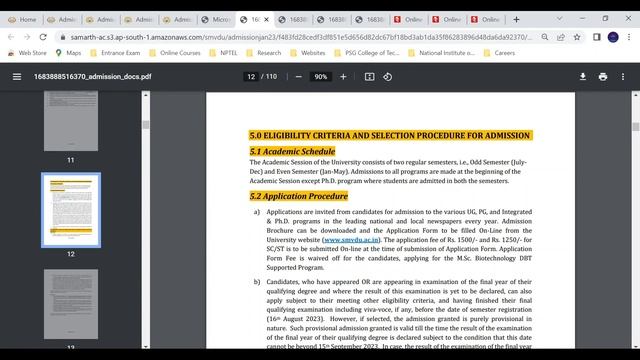Minimize the browser window
Screen dimensions: 640x360
[582, 19]
